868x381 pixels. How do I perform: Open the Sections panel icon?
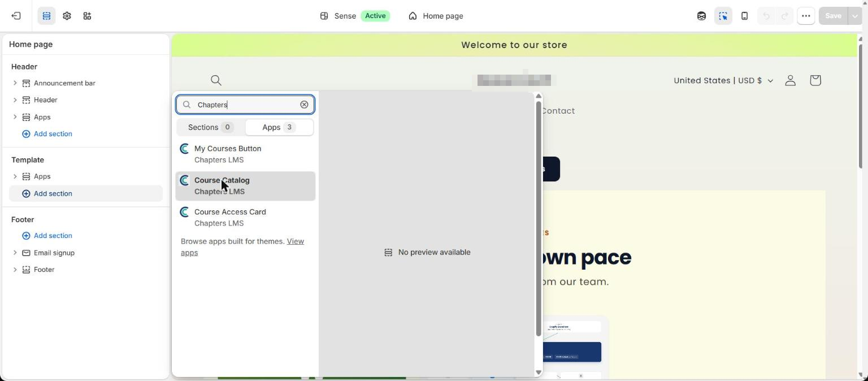[46, 16]
